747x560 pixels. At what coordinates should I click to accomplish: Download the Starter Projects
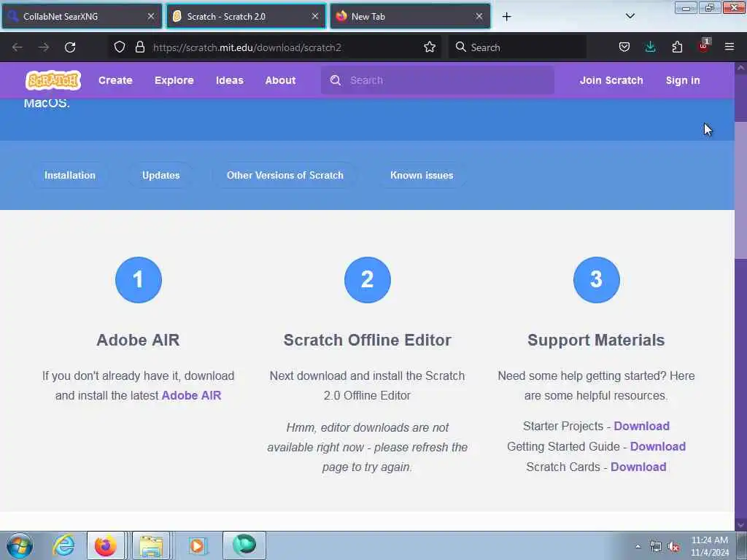click(641, 426)
